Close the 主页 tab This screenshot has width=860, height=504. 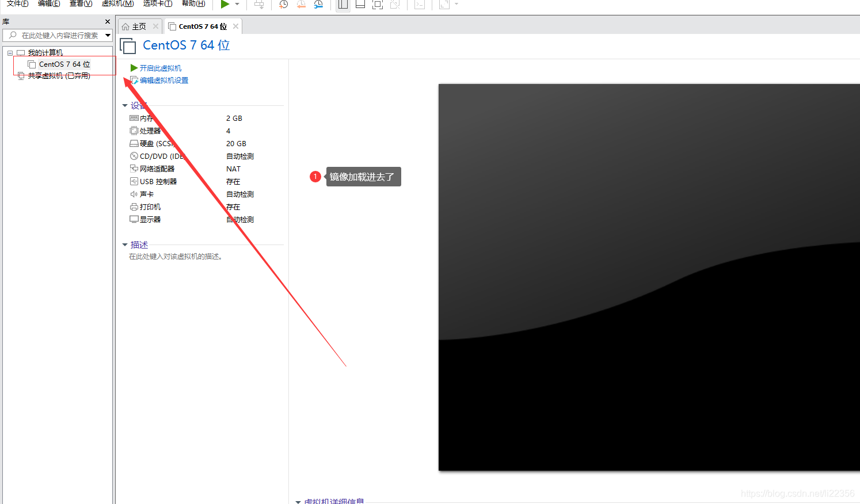pyautogui.click(x=155, y=26)
